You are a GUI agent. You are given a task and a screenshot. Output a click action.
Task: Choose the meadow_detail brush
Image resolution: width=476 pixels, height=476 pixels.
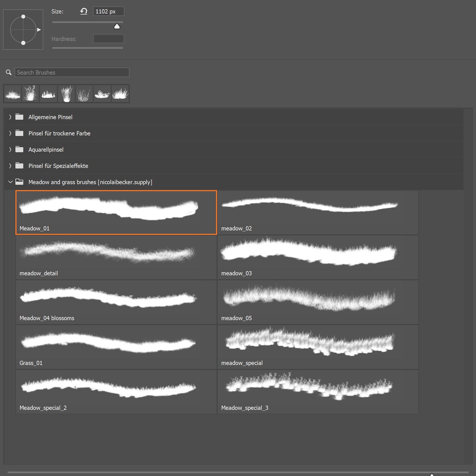click(x=116, y=257)
